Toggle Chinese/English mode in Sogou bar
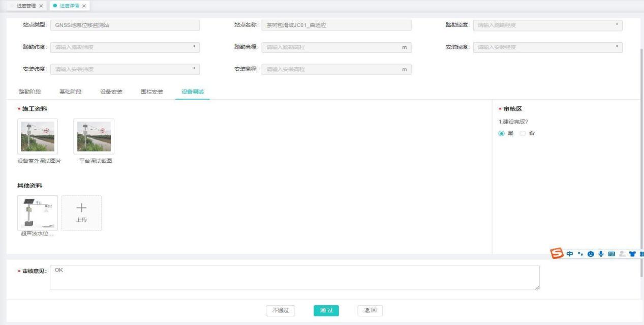The height and width of the screenshot is (325, 644). coord(571,254)
